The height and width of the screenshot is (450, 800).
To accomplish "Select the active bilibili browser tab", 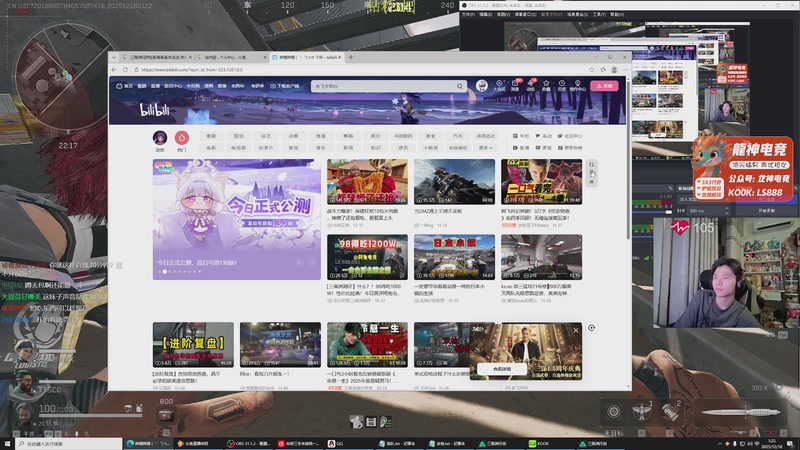I will pos(306,57).
